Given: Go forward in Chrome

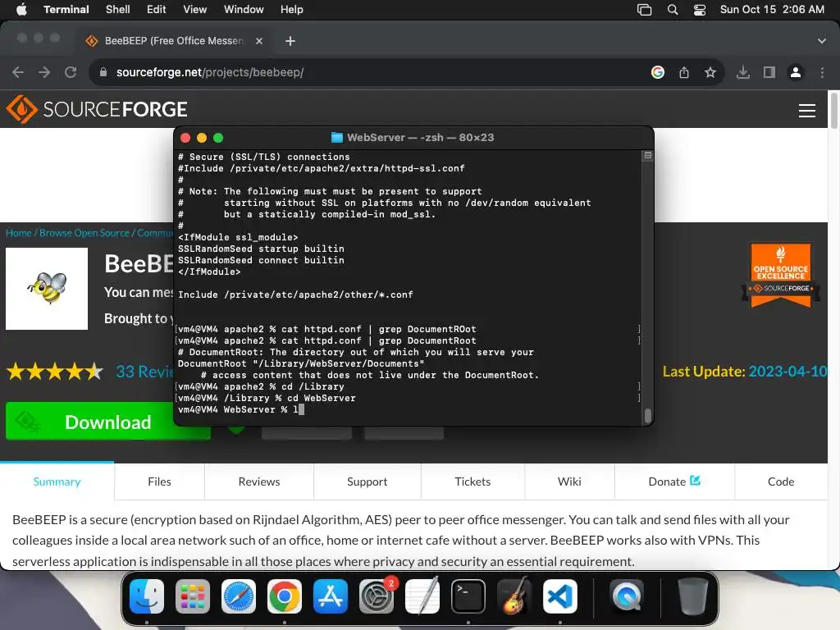Looking at the screenshot, I should pyautogui.click(x=44, y=72).
